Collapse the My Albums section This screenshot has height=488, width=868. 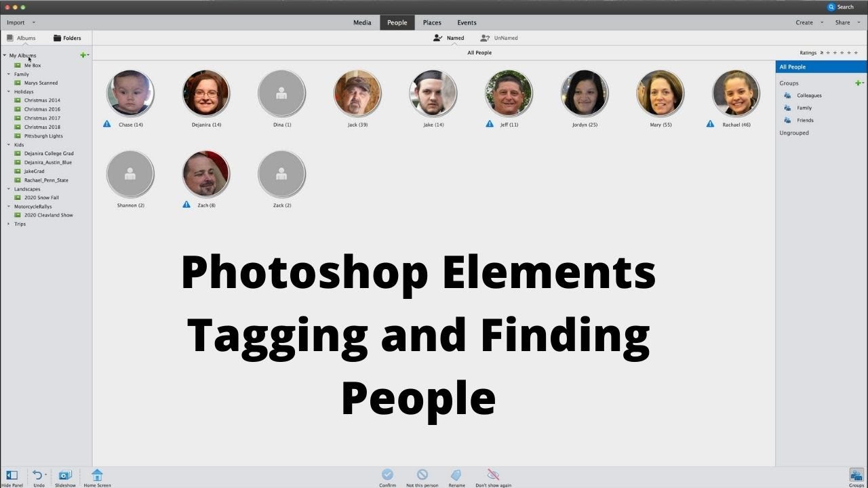[5, 56]
